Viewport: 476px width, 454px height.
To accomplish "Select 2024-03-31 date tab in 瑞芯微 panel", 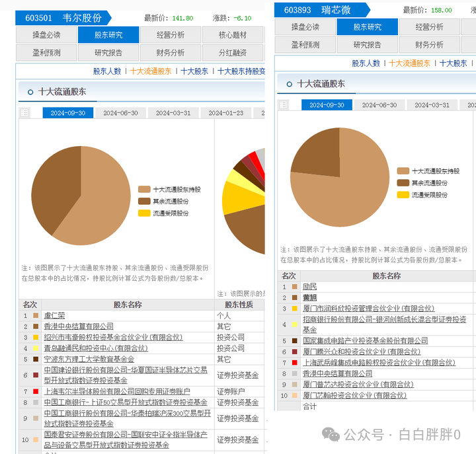I will point(432,105).
